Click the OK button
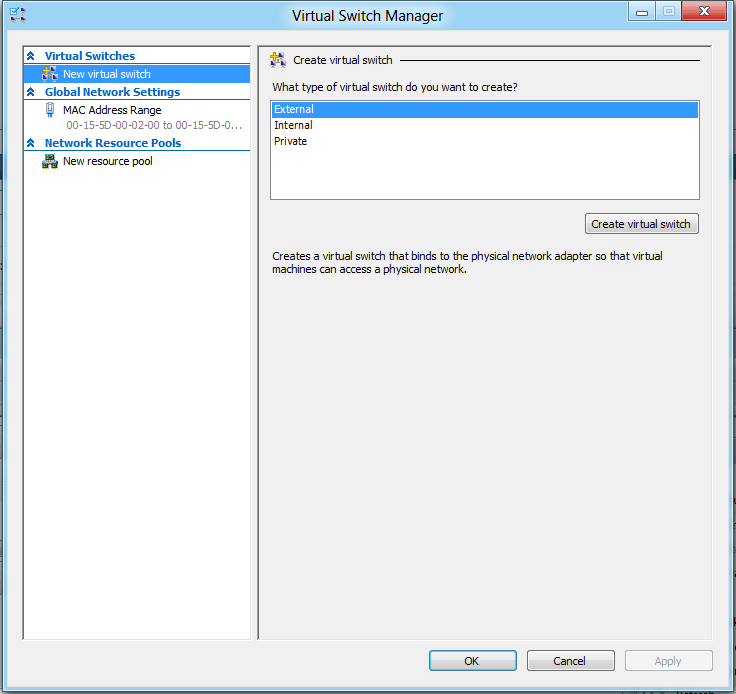 pyautogui.click(x=472, y=661)
